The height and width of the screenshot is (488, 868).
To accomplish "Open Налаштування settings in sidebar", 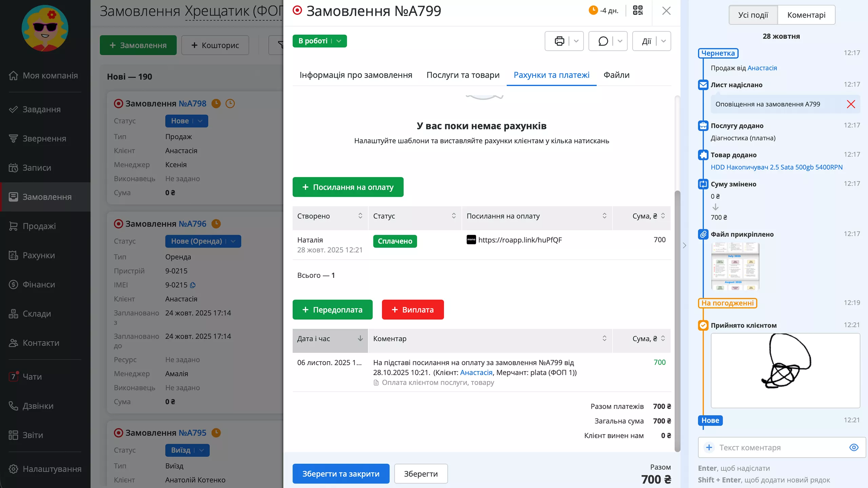I will click(45, 469).
